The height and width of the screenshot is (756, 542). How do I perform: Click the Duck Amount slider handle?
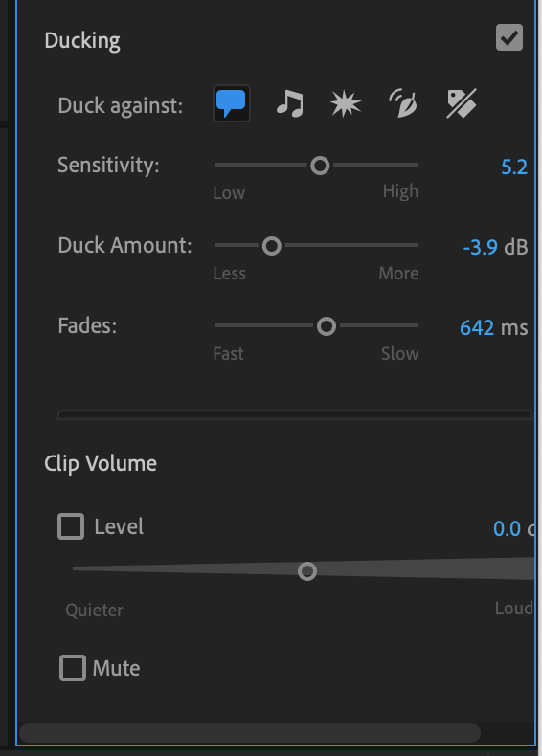272,246
